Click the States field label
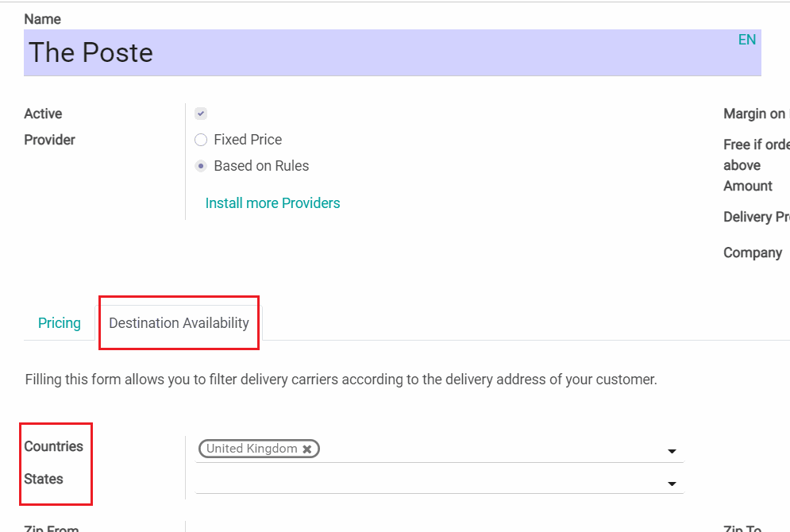Viewport: 790px width, 532px height. [44, 479]
